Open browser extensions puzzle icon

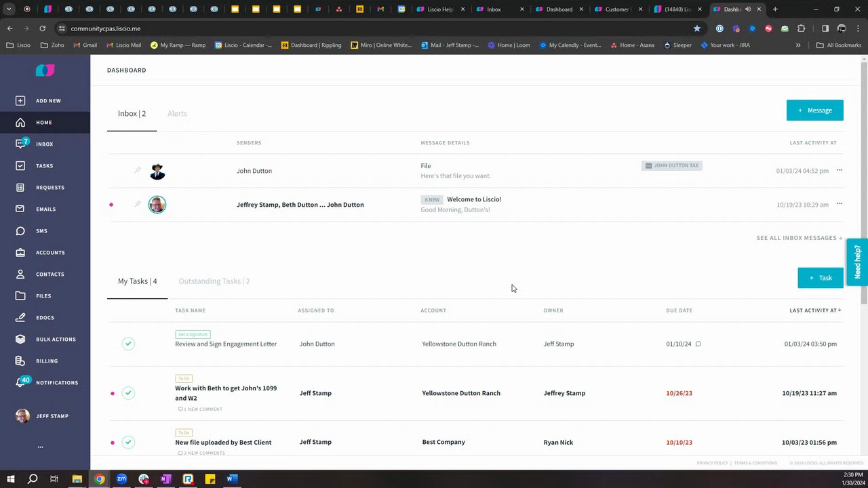tap(802, 28)
